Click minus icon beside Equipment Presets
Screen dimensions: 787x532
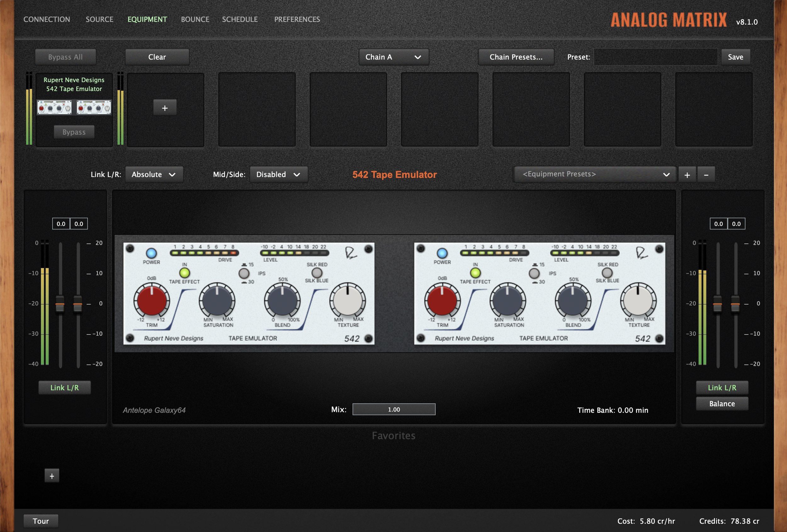(x=706, y=175)
